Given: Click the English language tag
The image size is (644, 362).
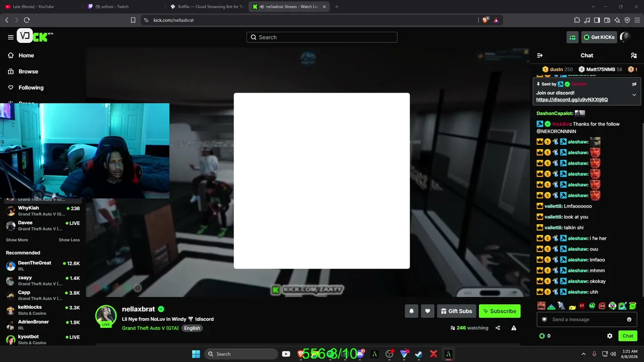Looking at the screenshot, I should tap(192, 328).
